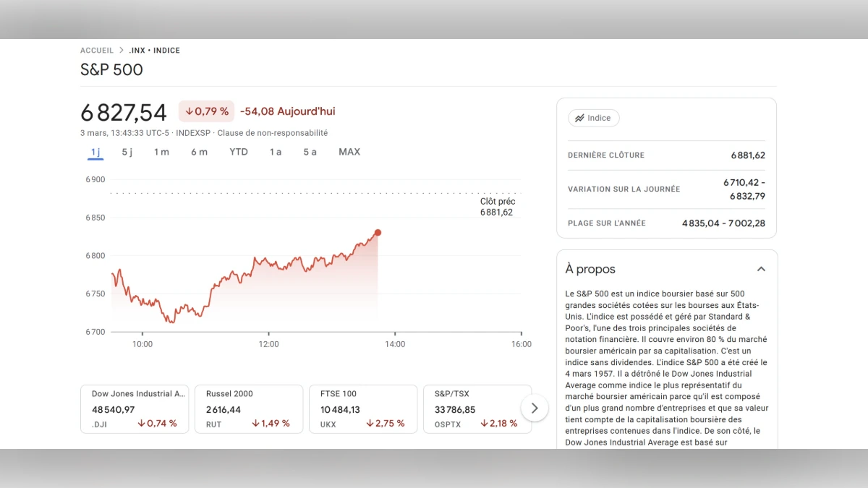Image resolution: width=868 pixels, height=488 pixels.
Task: Select the 1 j time range
Action: (95, 152)
